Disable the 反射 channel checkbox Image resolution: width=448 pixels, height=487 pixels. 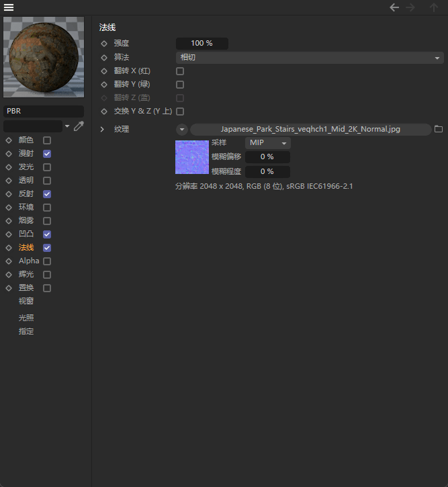coord(47,194)
